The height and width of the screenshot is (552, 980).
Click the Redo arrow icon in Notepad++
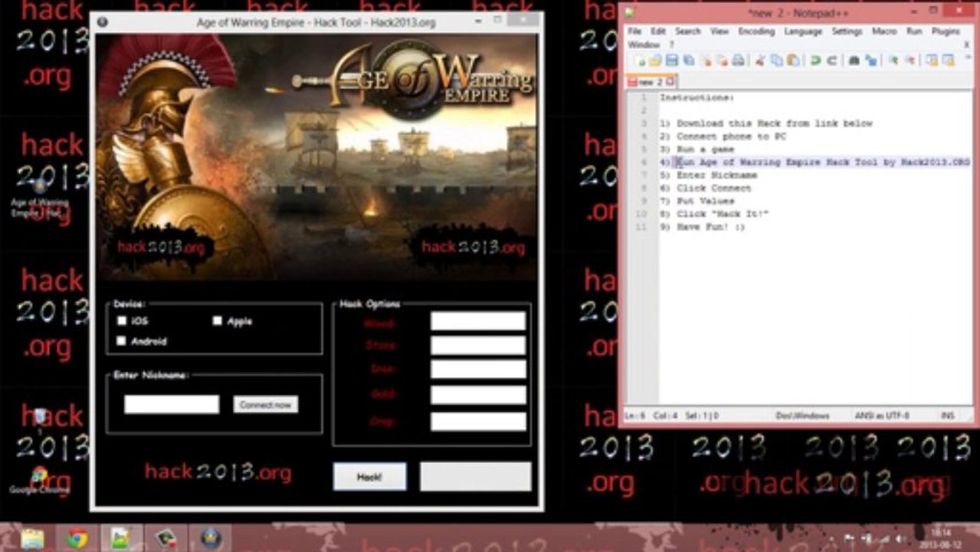(831, 61)
